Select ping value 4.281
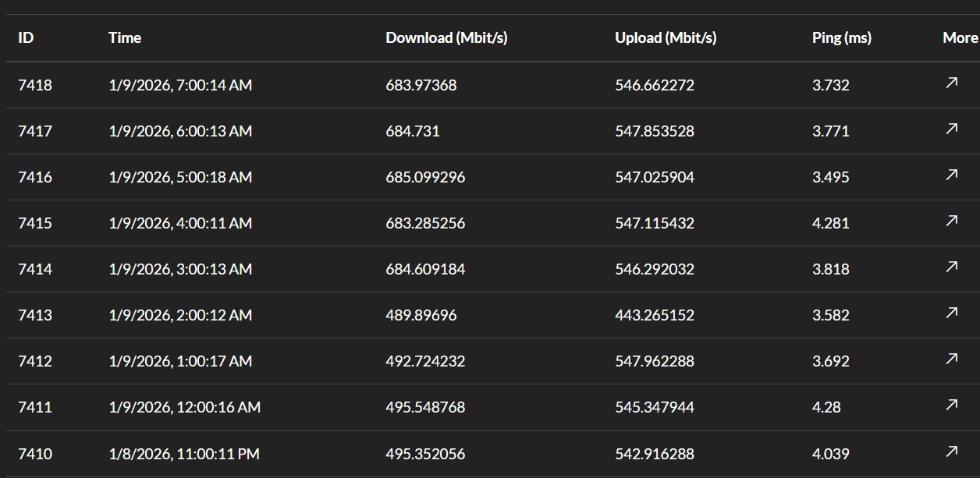This screenshot has height=478, width=980. (x=830, y=223)
